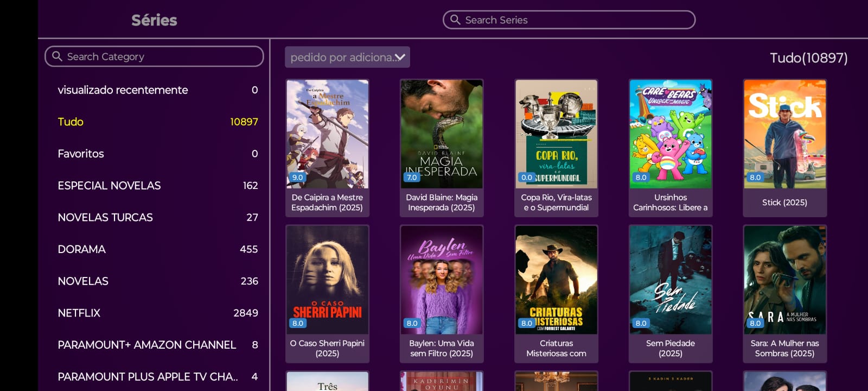Click the 'Stick (2025)' title text
868x391 pixels.
[784, 202]
